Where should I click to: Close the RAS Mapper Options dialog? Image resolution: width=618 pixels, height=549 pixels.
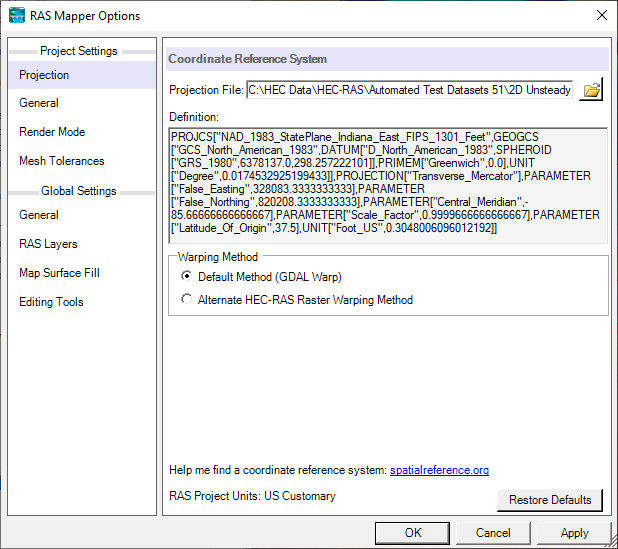point(601,15)
